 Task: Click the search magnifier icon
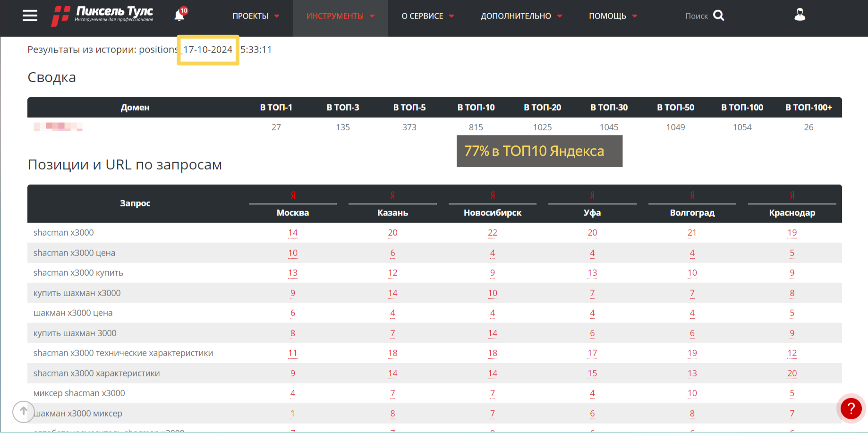point(718,16)
